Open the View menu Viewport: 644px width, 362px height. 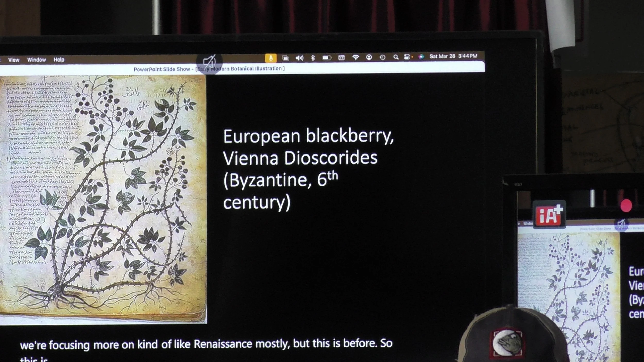pyautogui.click(x=14, y=60)
